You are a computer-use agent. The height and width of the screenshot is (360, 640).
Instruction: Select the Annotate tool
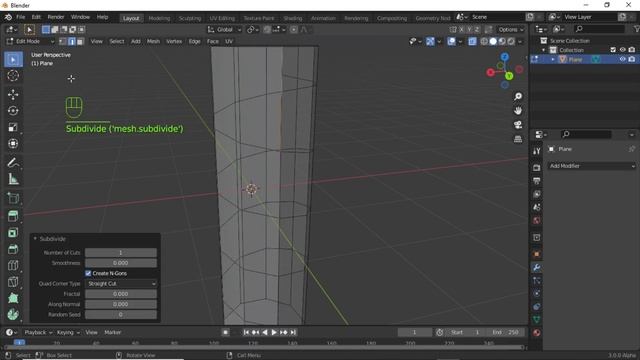click(x=13, y=162)
